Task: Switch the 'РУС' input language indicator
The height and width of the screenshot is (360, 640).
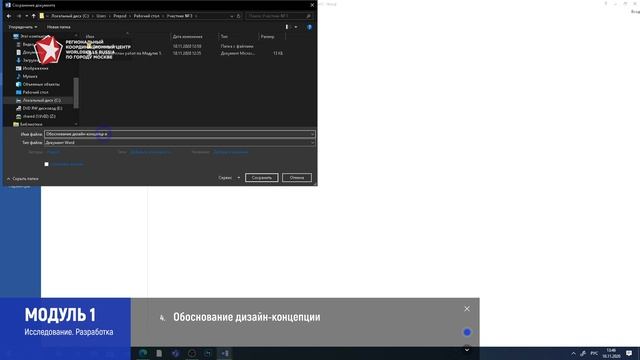Action: pyautogui.click(x=594, y=353)
